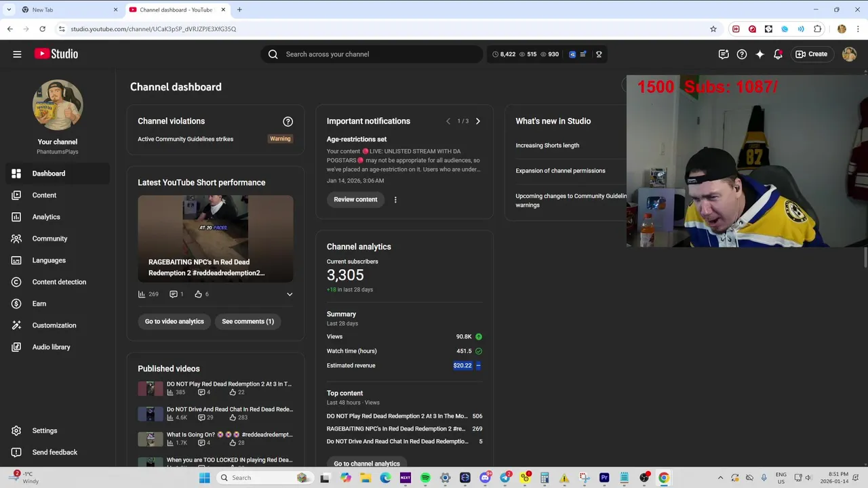The height and width of the screenshot is (488, 868).
Task: Click the trophy icon in stats bar
Action: [599, 54]
